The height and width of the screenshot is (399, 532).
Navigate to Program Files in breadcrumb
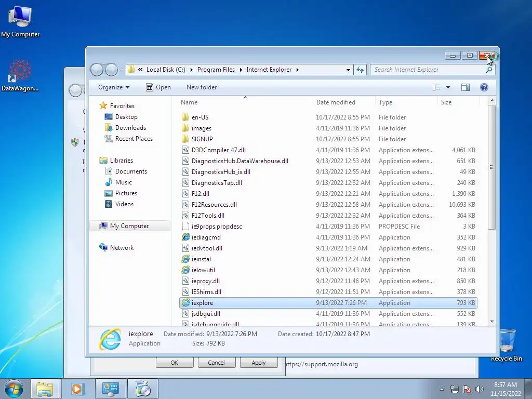pos(216,70)
